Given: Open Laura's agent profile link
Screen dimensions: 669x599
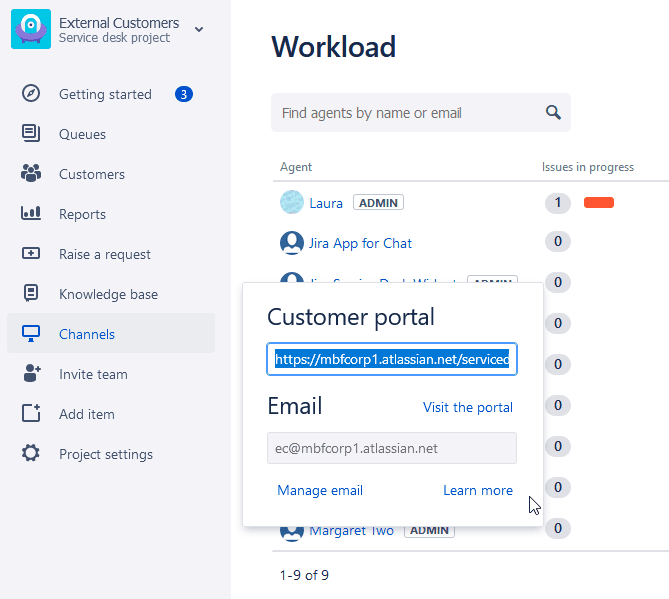Looking at the screenshot, I should point(326,203).
